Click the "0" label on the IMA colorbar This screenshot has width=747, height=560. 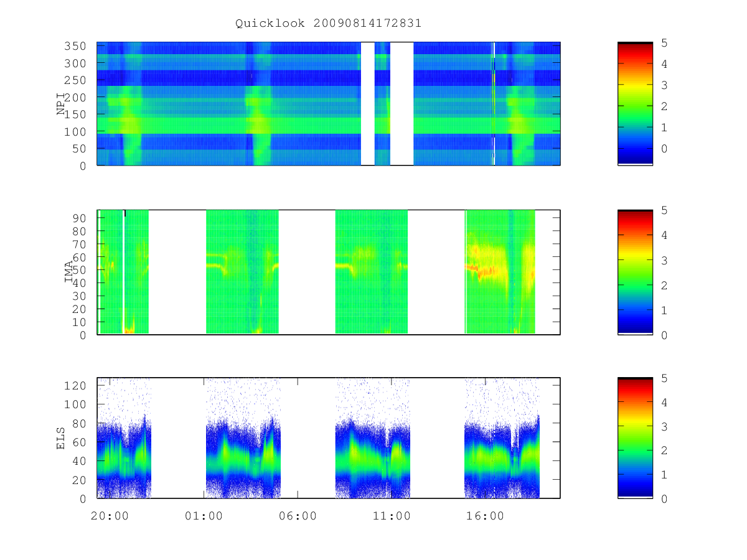(665, 335)
